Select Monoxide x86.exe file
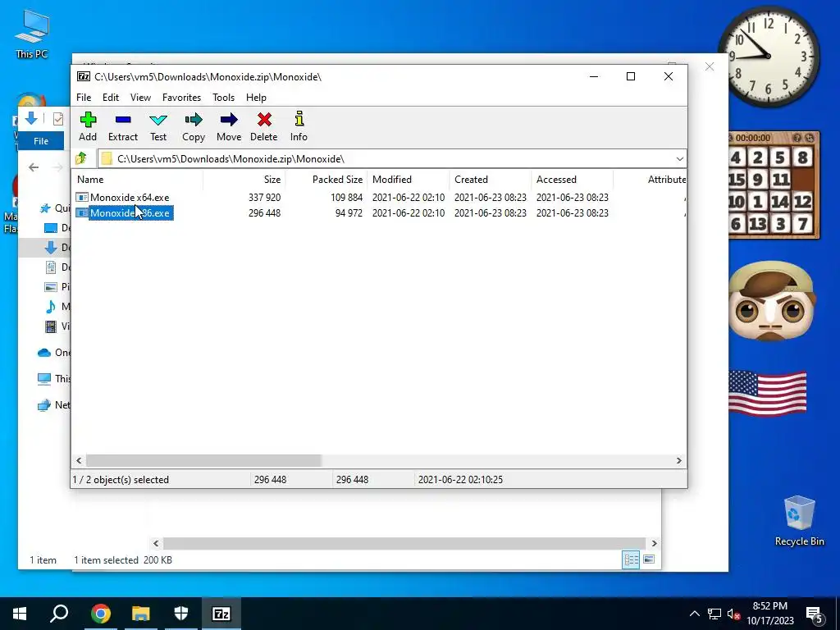Screen dimensions: 840x630 click(x=129, y=212)
